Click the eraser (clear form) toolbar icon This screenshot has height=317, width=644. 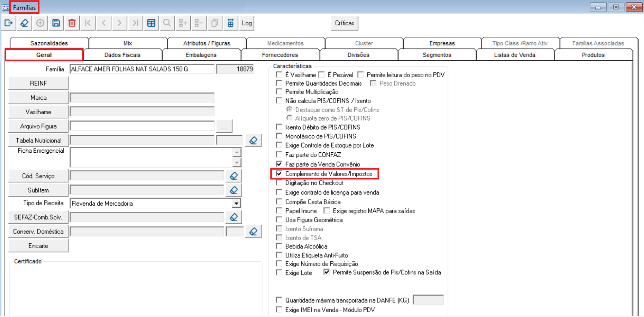[24, 23]
